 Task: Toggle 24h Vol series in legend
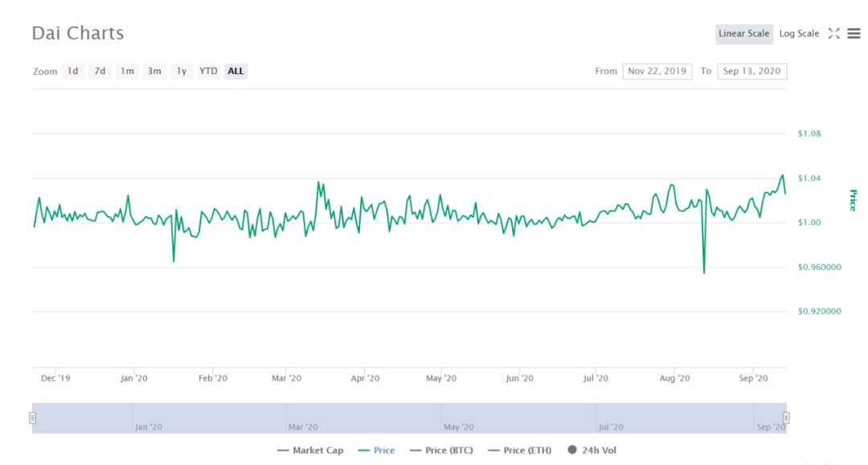[x=592, y=450]
